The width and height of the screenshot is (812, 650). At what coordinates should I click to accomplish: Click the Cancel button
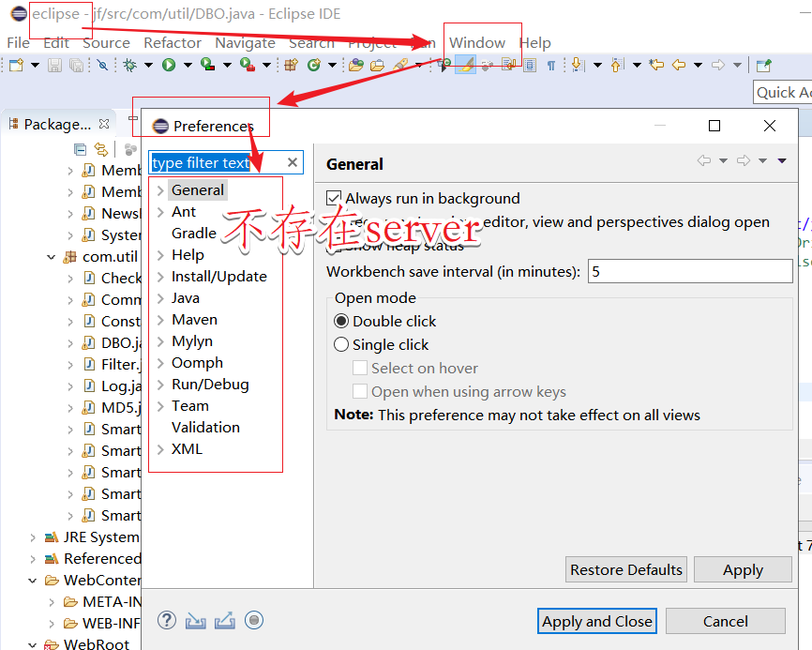coord(726,621)
